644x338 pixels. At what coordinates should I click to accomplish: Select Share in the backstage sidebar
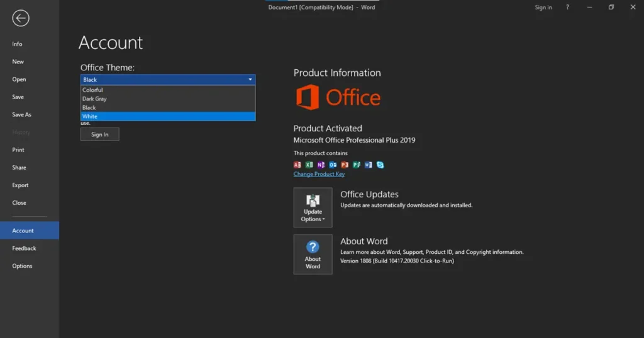30,167
